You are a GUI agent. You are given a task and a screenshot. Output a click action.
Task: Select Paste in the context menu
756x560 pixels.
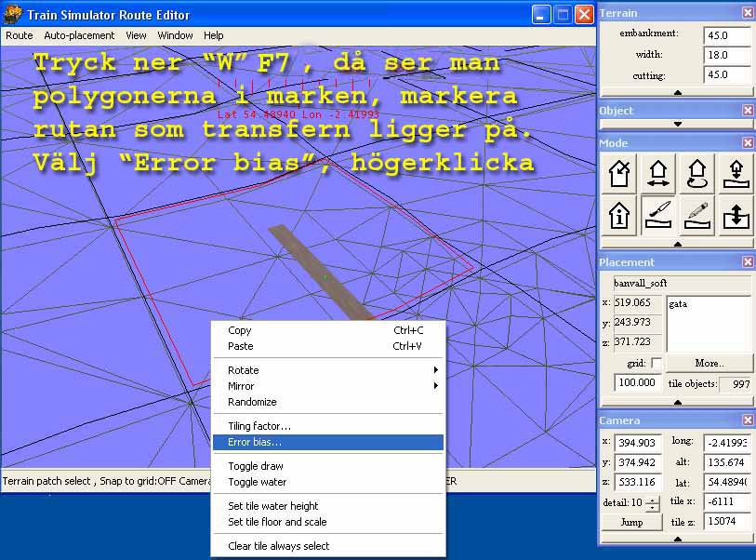[328, 346]
